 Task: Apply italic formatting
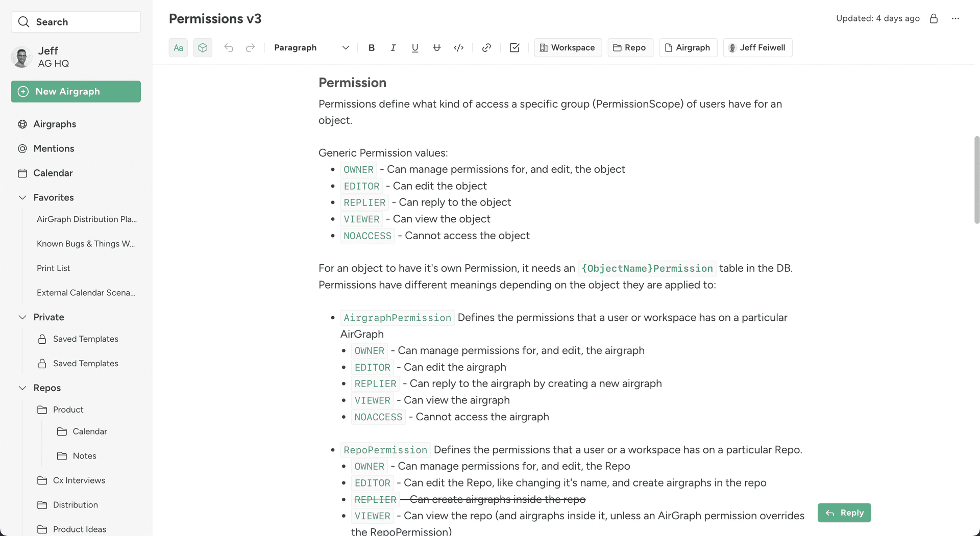(393, 47)
